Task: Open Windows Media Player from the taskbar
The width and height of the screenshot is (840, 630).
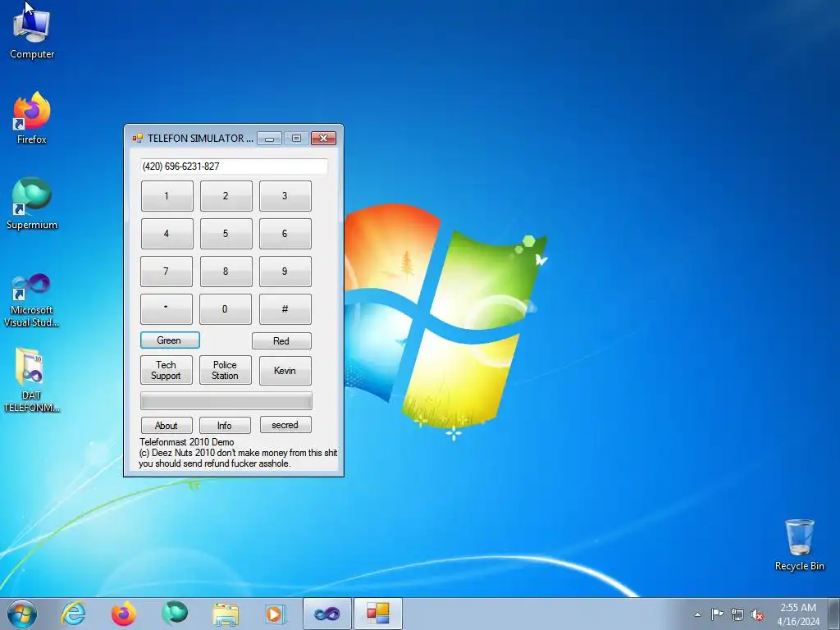Action: coord(276,614)
